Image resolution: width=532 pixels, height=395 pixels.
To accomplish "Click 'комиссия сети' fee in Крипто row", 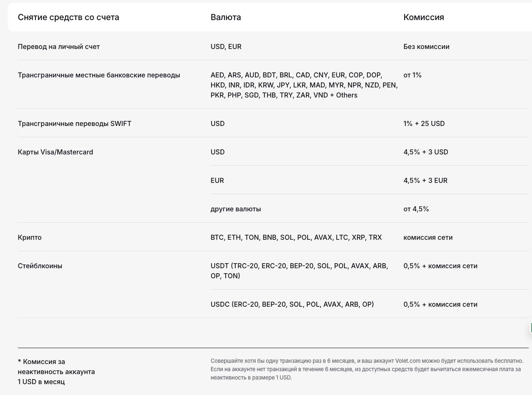I will pyautogui.click(x=428, y=237).
